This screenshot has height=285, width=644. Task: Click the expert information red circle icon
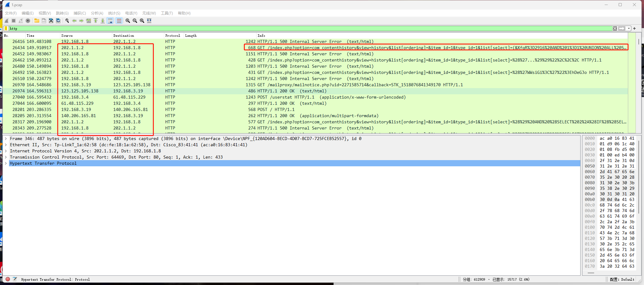[8, 279]
